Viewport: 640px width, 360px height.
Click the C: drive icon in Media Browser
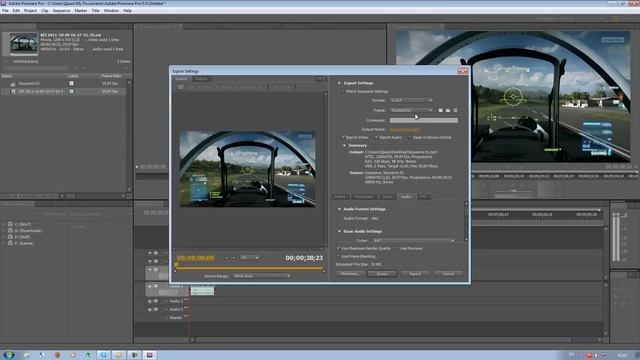coord(10,224)
